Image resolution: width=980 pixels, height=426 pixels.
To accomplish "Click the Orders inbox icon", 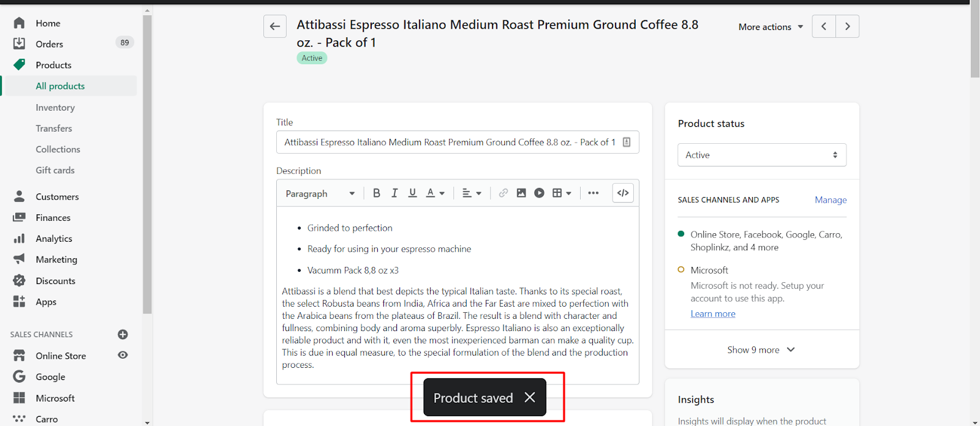I will pyautogui.click(x=19, y=43).
